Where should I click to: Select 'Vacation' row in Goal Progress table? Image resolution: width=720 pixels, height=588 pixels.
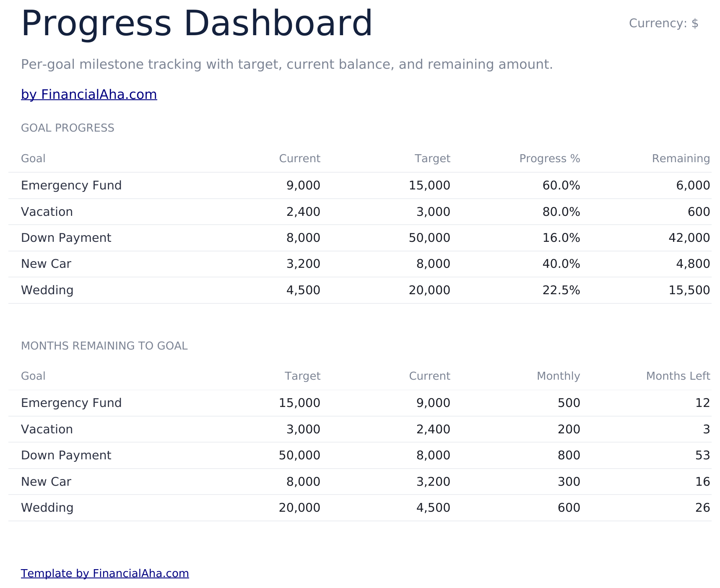(360, 212)
